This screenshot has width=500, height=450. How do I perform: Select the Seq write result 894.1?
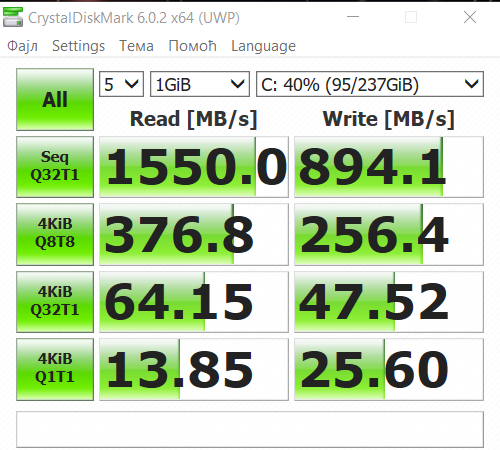(x=389, y=167)
